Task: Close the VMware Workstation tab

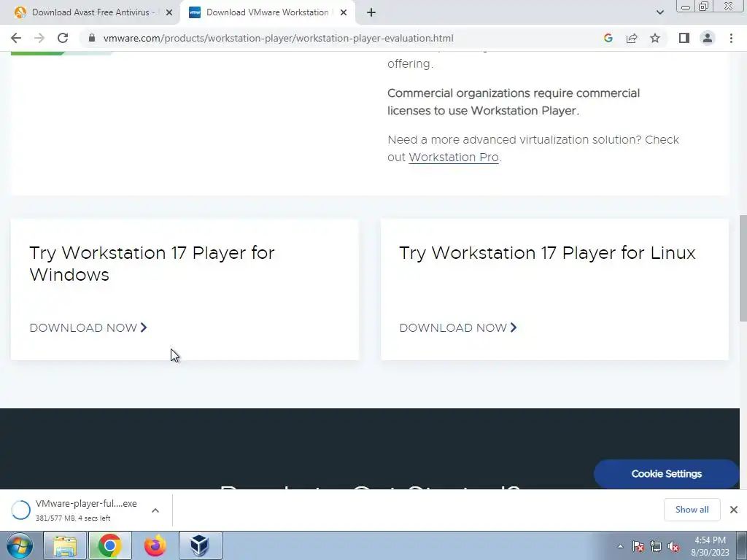Action: tap(344, 12)
